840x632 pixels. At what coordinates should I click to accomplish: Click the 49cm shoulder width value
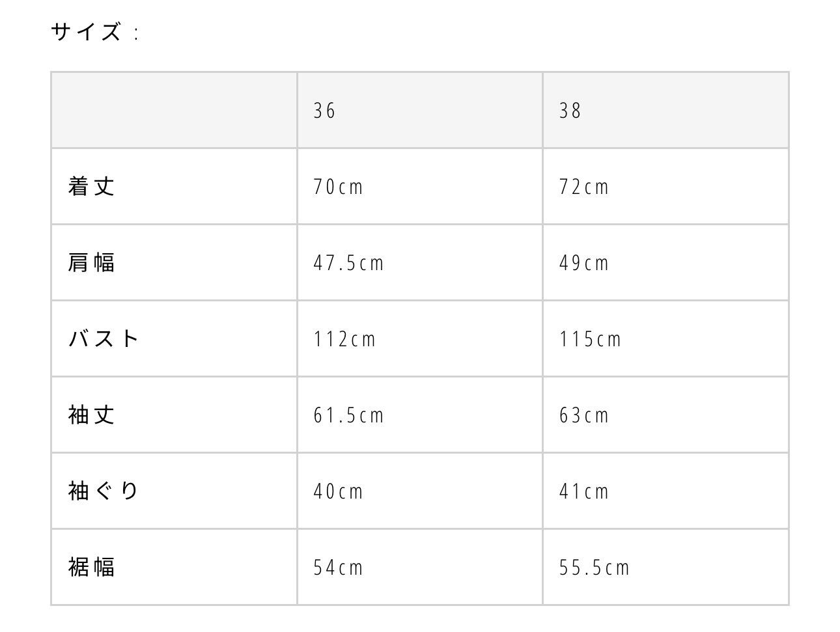584,264
